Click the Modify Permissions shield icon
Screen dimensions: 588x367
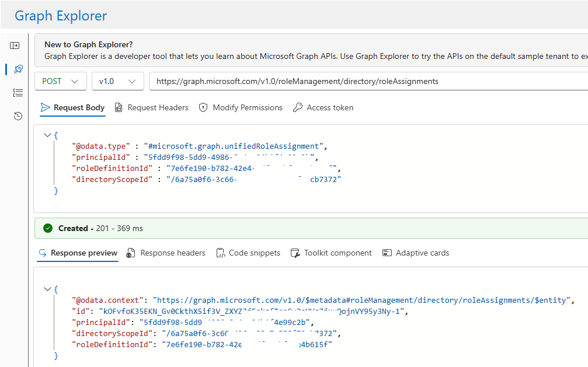pos(203,107)
